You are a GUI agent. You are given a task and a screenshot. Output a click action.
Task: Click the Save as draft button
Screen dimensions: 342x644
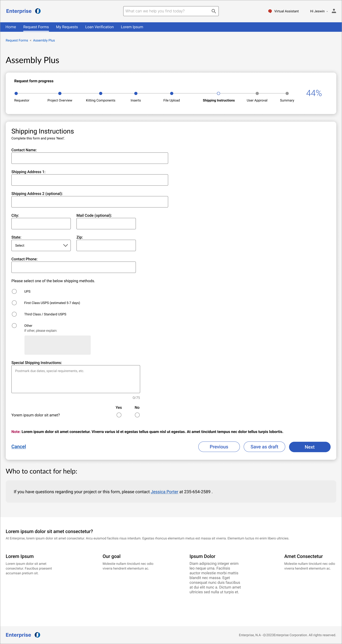264,447
